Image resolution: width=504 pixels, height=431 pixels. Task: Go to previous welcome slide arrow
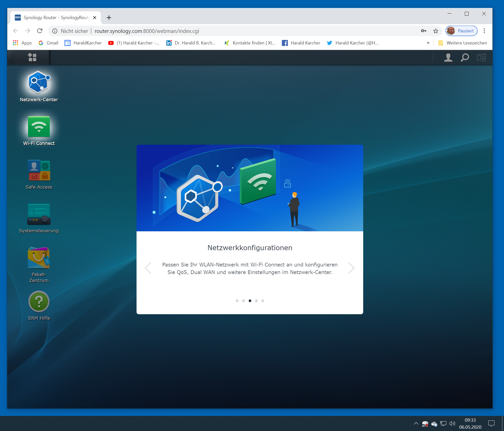(148, 268)
